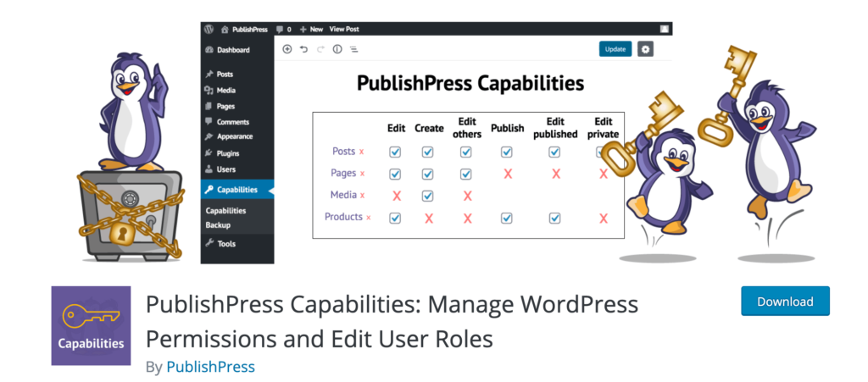Image resolution: width=868 pixels, height=382 pixels.
Task: Open the New menu in admin bar
Action: pyautogui.click(x=311, y=30)
